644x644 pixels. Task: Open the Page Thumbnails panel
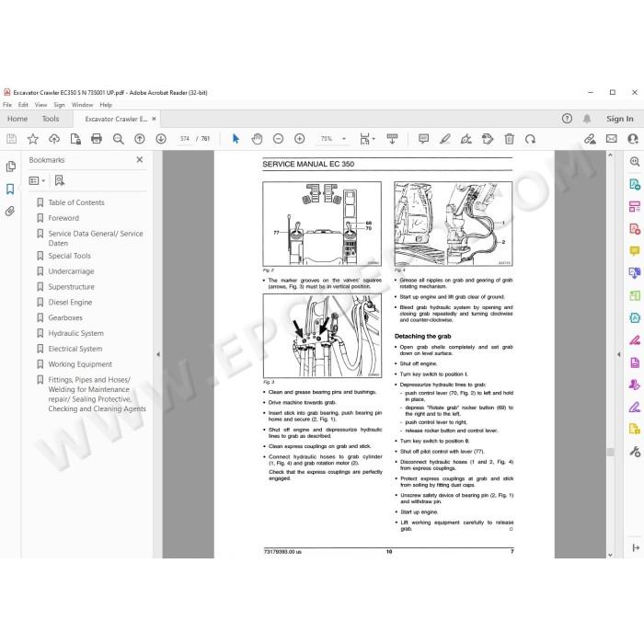click(11, 167)
